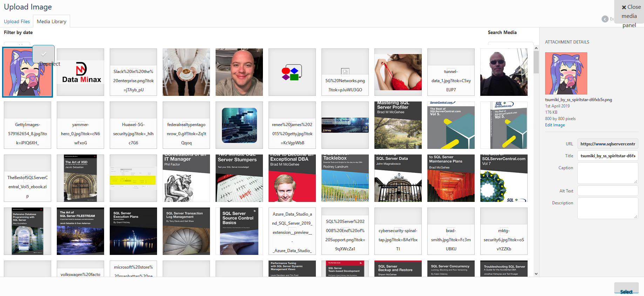Choose the Defensive Database Programming cover
The width and height of the screenshot is (644, 296).
pyautogui.click(x=28, y=231)
